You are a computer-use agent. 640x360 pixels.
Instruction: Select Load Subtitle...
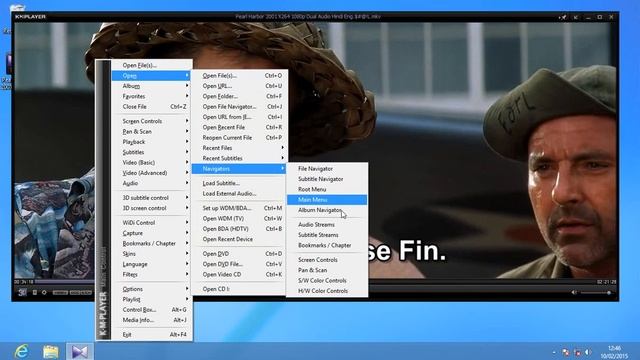click(x=240, y=183)
